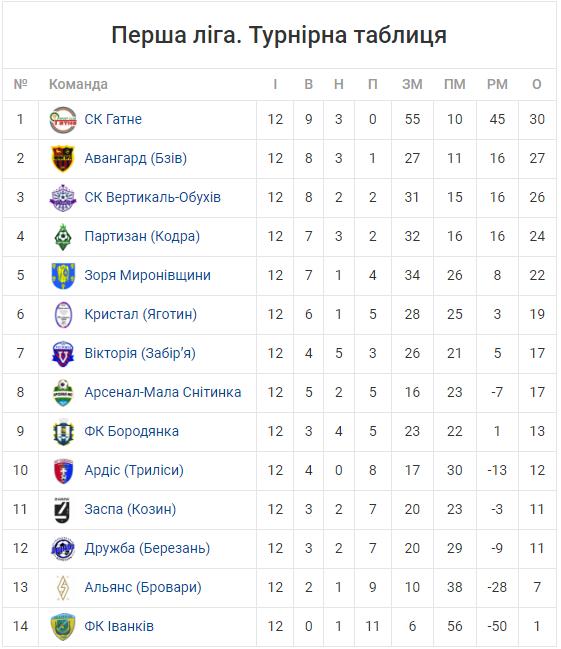This screenshot has height=649, width=561.
Task: Click the Кристал (Яготин) oval emblem
Action: [63, 315]
